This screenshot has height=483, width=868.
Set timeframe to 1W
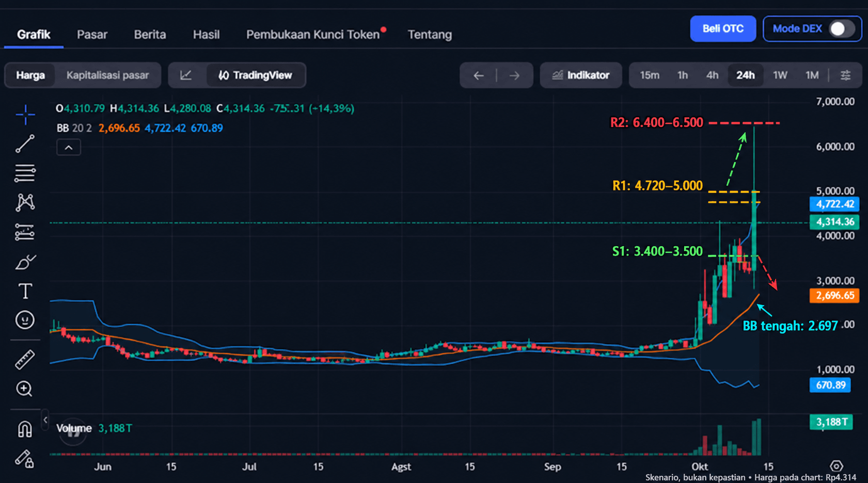click(x=780, y=75)
